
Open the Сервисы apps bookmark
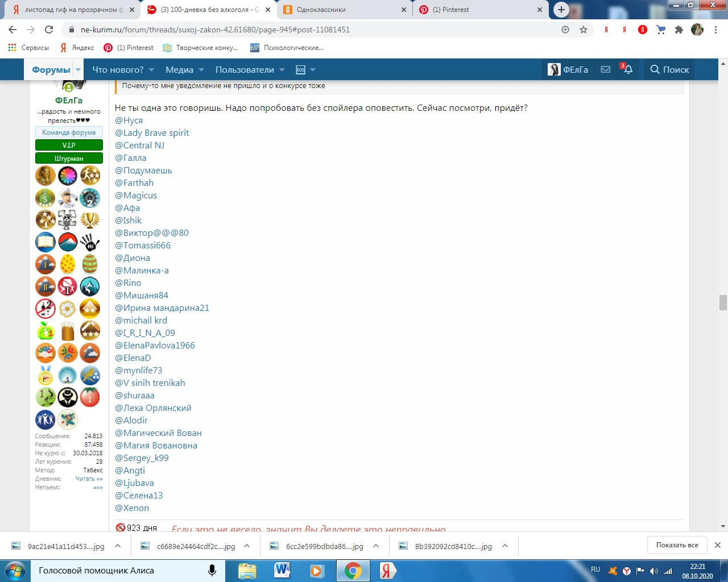28,48
